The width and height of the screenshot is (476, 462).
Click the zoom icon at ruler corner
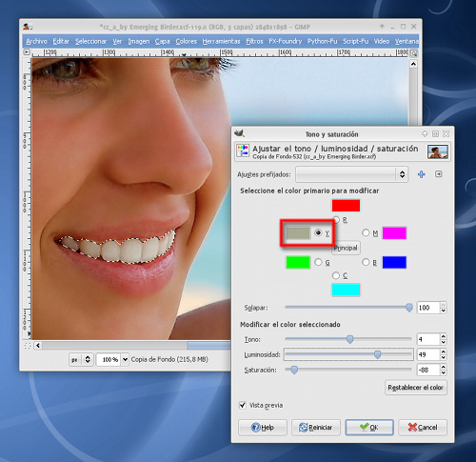(x=414, y=53)
